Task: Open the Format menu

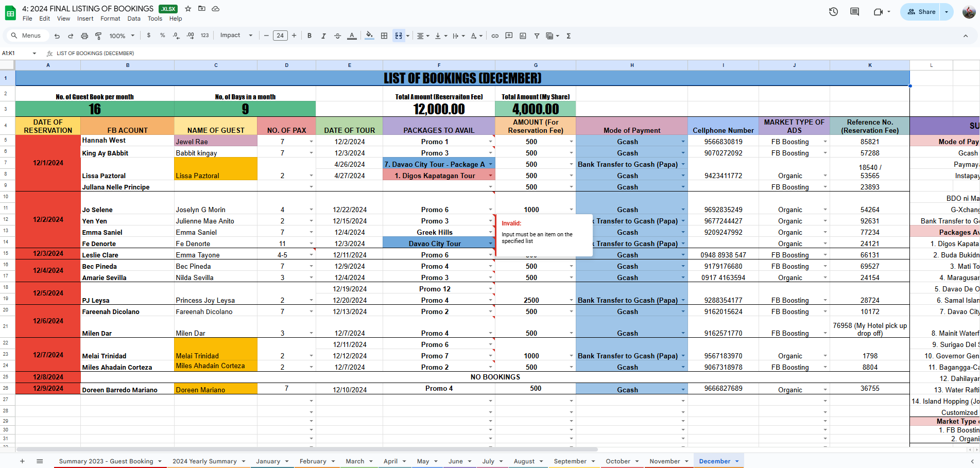Action: pyautogui.click(x=110, y=19)
